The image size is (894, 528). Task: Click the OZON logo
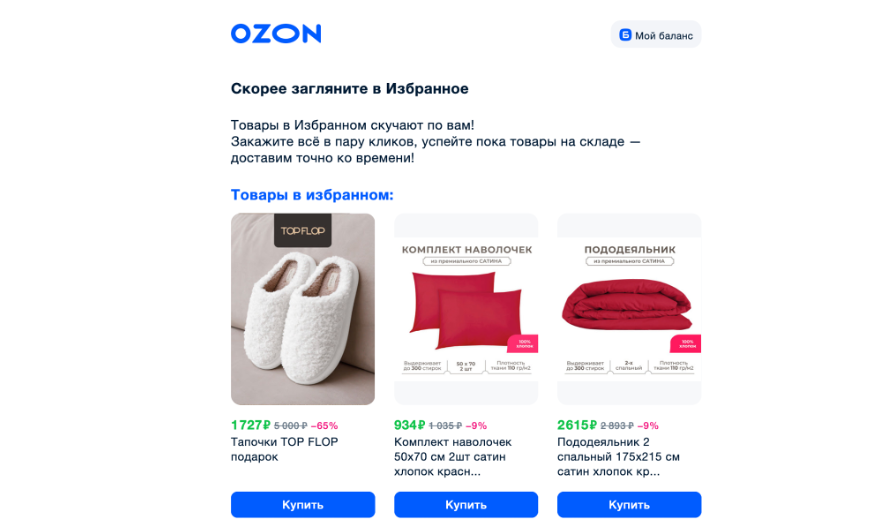[276, 34]
